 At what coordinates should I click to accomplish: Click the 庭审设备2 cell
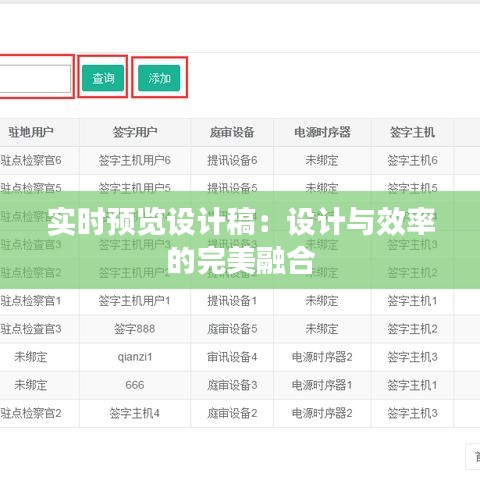pyautogui.click(x=232, y=413)
